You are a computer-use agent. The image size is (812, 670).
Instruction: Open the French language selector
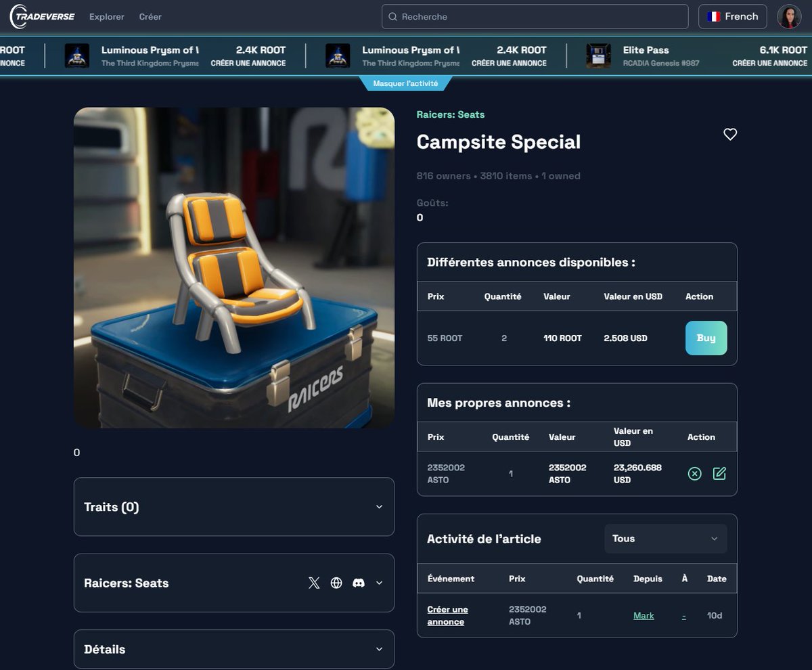[x=732, y=16]
